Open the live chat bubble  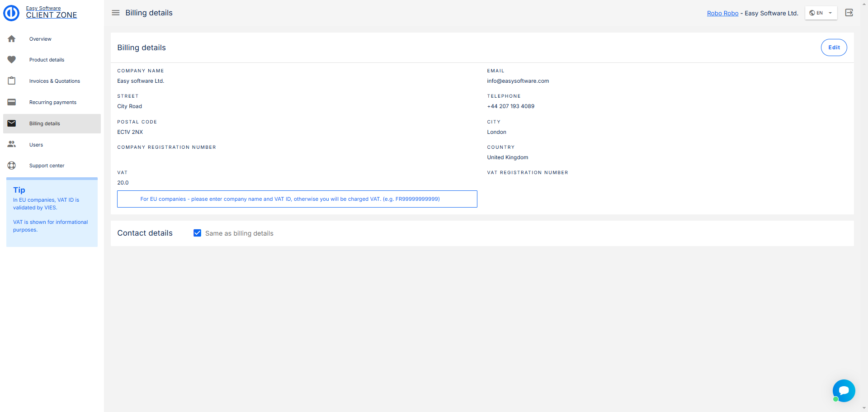[x=844, y=390]
